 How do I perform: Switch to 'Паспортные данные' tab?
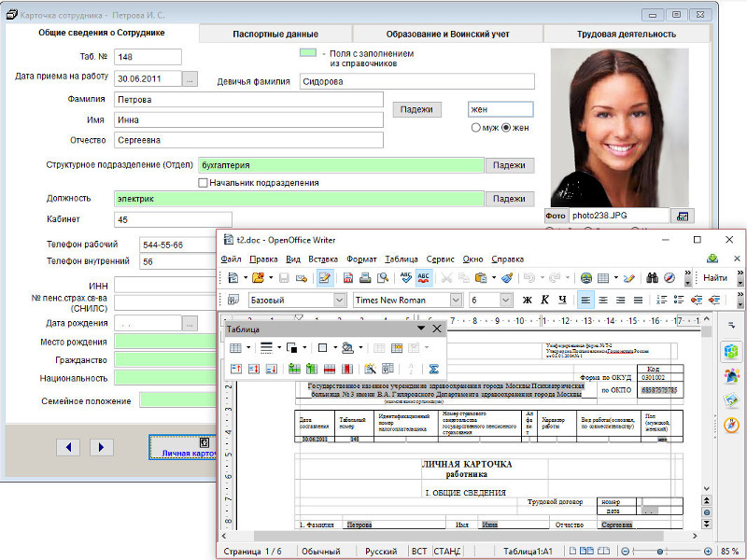pos(275,34)
